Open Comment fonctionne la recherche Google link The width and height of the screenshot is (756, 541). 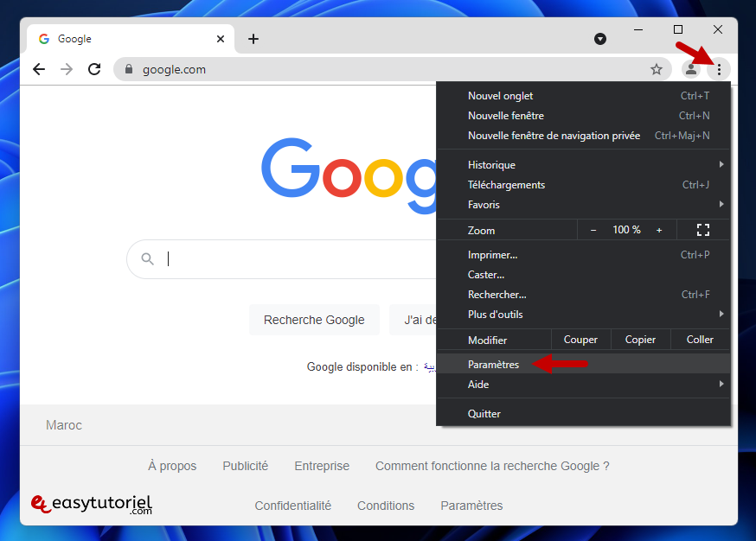[x=492, y=467]
